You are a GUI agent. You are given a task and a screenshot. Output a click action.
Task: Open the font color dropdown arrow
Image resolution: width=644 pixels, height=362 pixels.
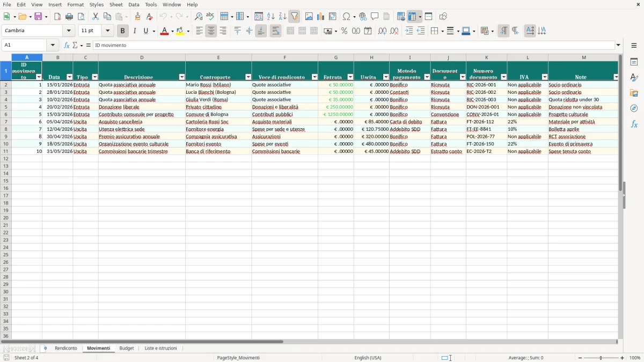(172, 31)
